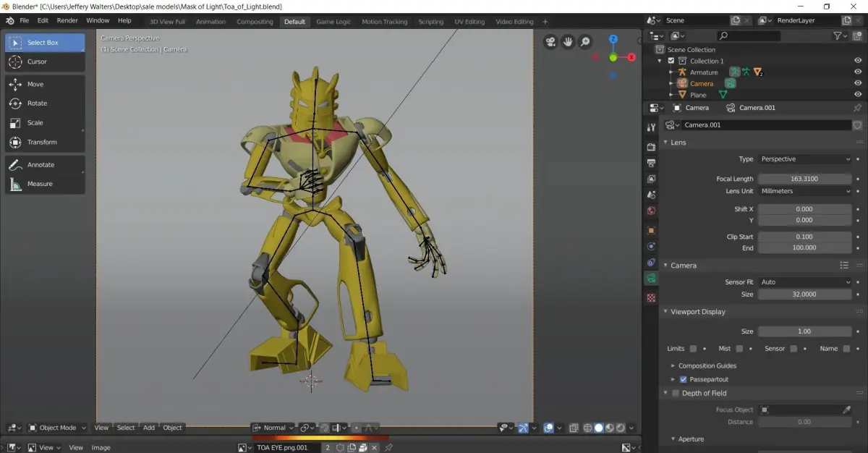868x453 pixels.
Task: Switch to the Scripting workspace tab
Action: pyautogui.click(x=430, y=22)
